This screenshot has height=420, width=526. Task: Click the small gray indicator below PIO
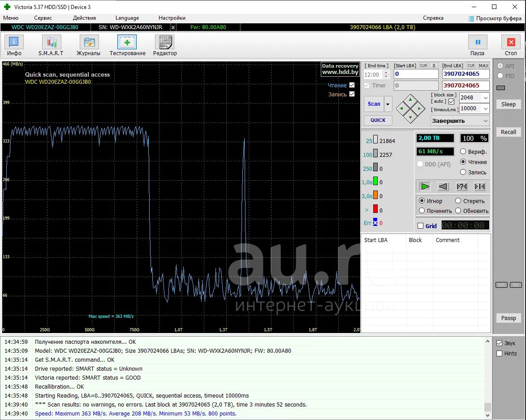[500, 88]
